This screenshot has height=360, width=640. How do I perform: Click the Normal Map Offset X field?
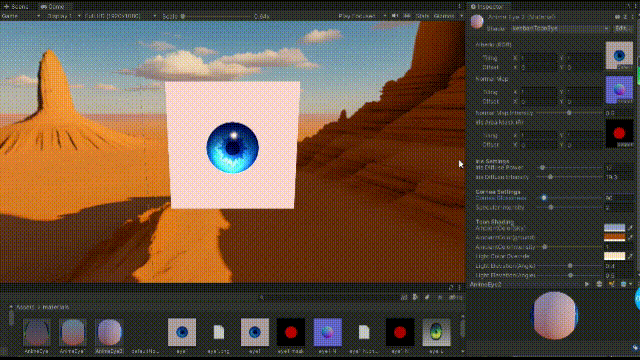tap(538, 102)
